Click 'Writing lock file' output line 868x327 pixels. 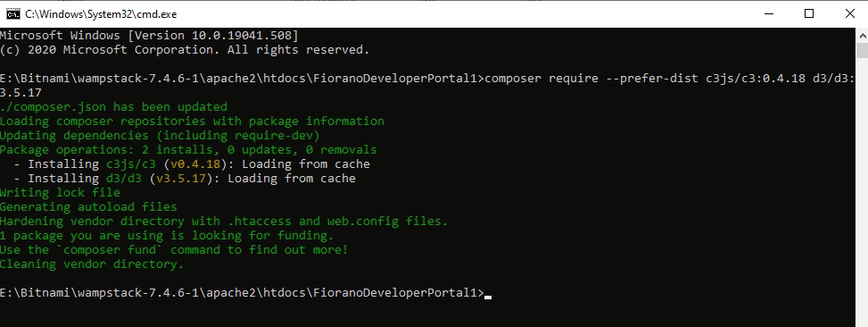tap(60, 192)
